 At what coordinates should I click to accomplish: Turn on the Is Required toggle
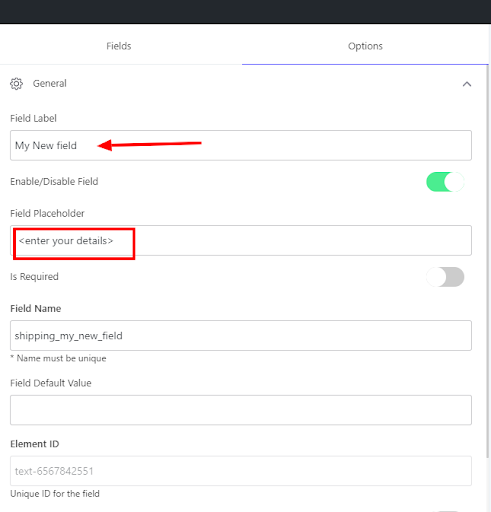(445, 277)
